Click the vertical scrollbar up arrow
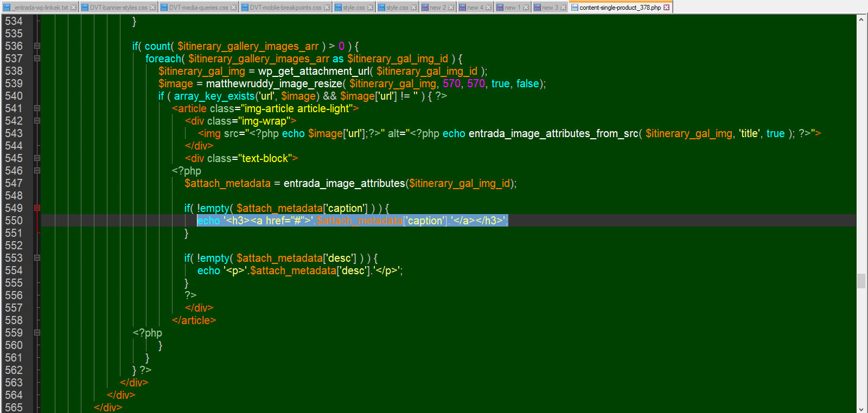This screenshot has width=868, height=413. (861, 20)
